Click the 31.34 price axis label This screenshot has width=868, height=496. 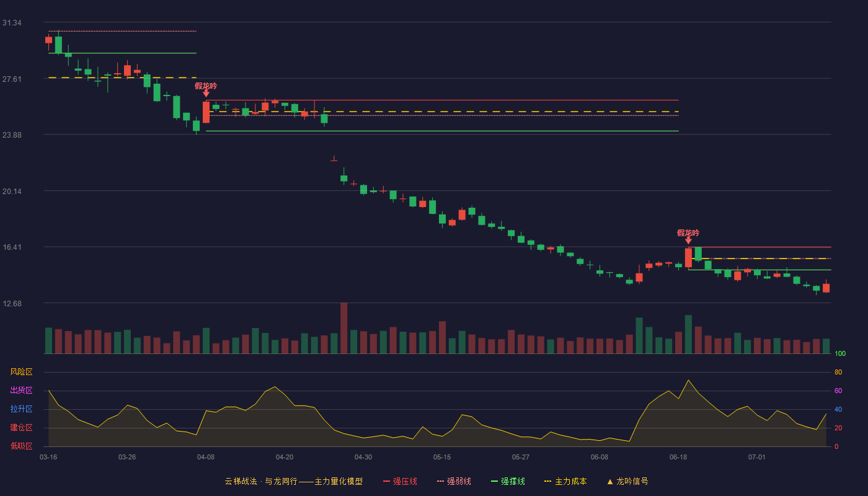click(x=12, y=23)
